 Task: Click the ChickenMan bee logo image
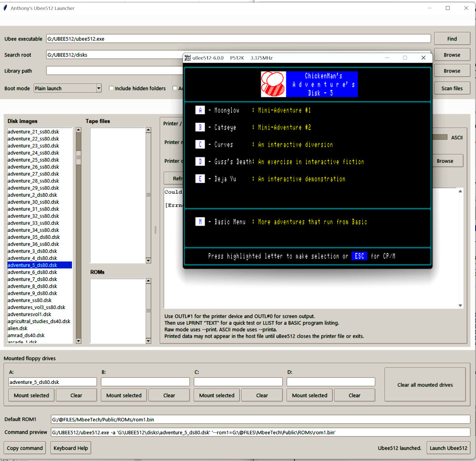(273, 84)
